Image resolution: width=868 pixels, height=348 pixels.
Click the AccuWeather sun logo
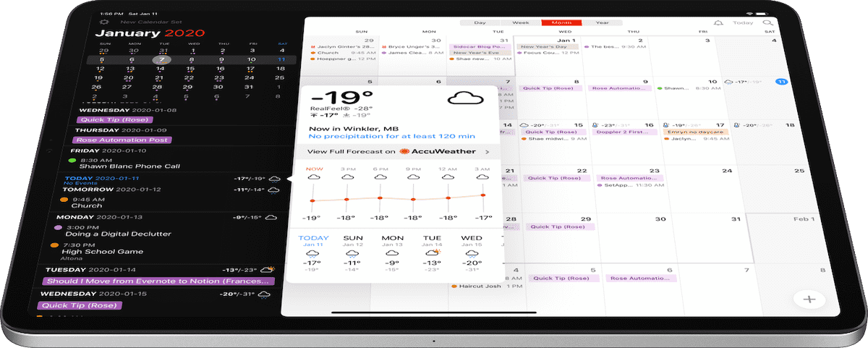point(405,152)
